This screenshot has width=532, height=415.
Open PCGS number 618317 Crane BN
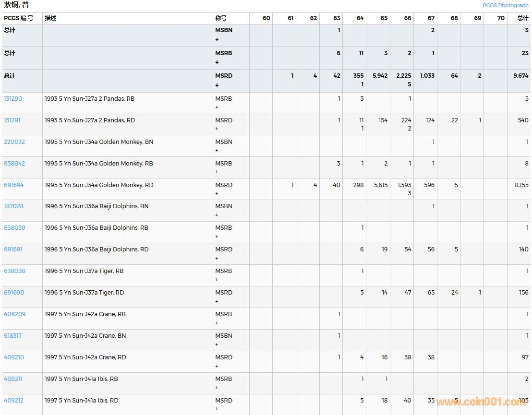pyautogui.click(x=13, y=336)
